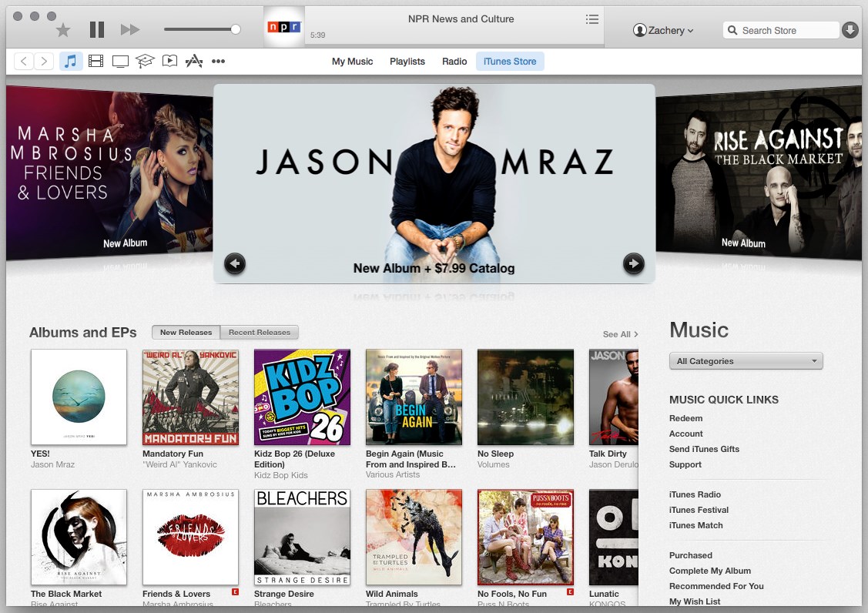868x613 pixels.
Task: Open the Up Next list icon
Action: point(592,19)
